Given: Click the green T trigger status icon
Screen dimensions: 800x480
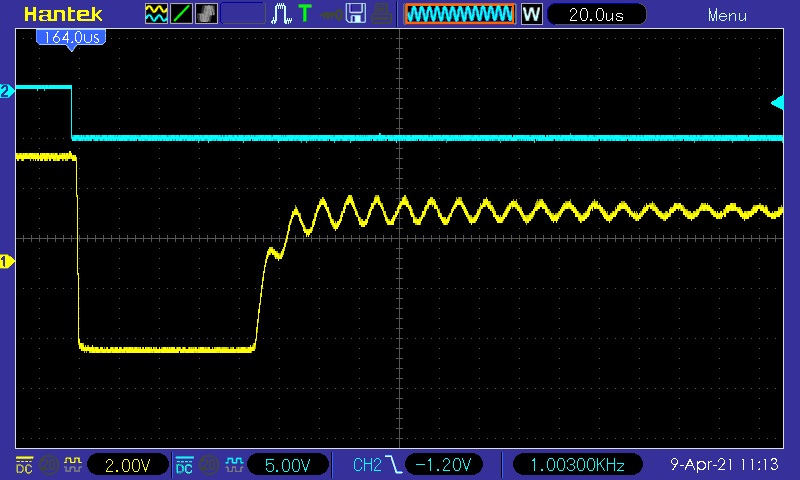Looking at the screenshot, I should (305, 14).
